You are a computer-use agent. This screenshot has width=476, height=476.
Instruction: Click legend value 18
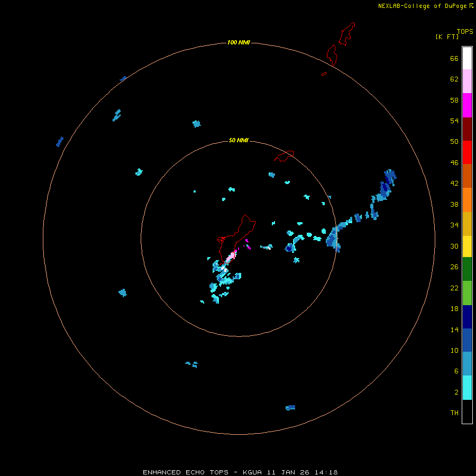pos(454,309)
